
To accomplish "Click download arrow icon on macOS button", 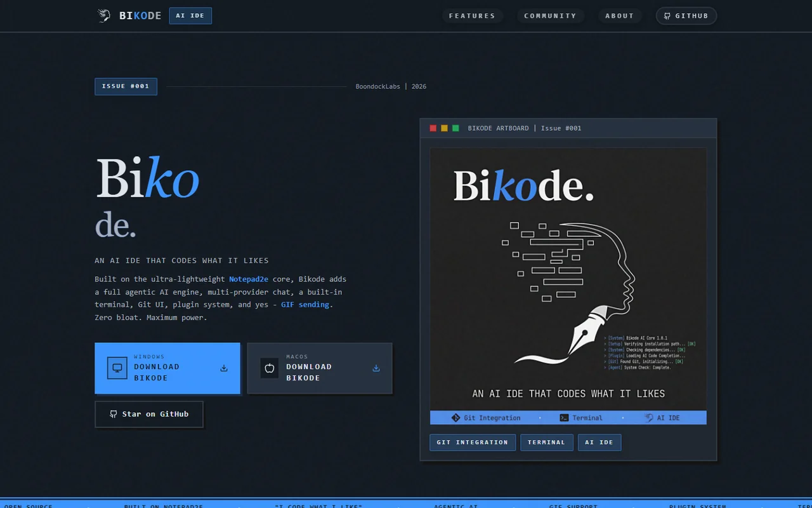I will pos(376,368).
